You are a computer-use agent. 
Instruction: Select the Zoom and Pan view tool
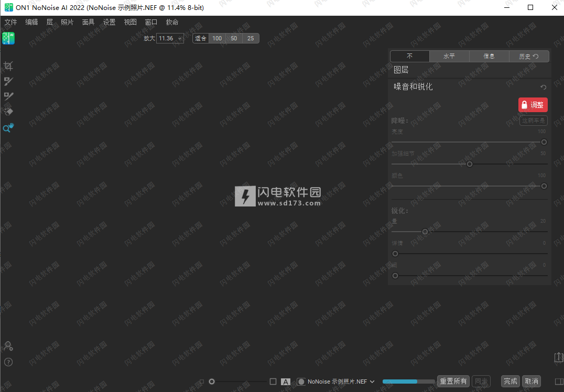point(8,127)
